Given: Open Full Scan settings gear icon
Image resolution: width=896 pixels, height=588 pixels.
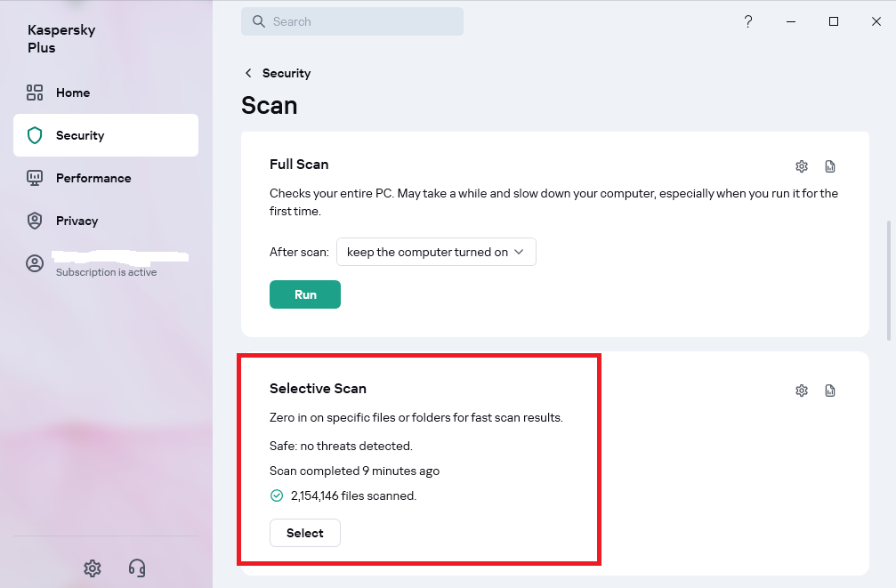Looking at the screenshot, I should [x=802, y=166].
